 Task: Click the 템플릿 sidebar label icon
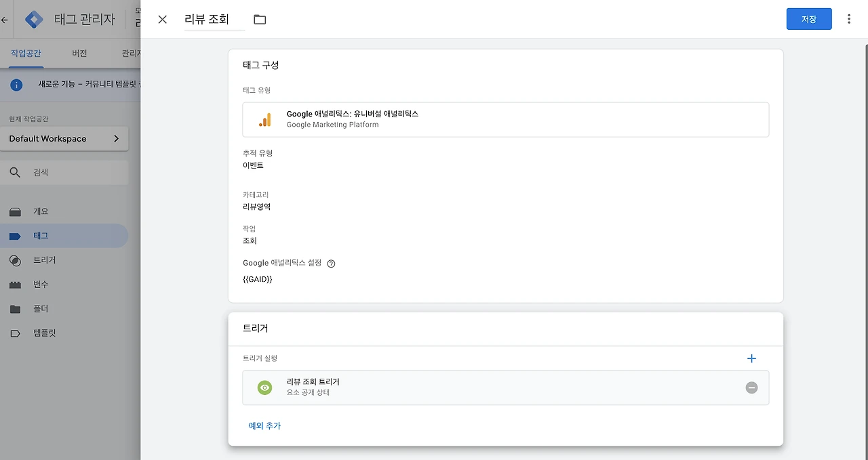15,333
